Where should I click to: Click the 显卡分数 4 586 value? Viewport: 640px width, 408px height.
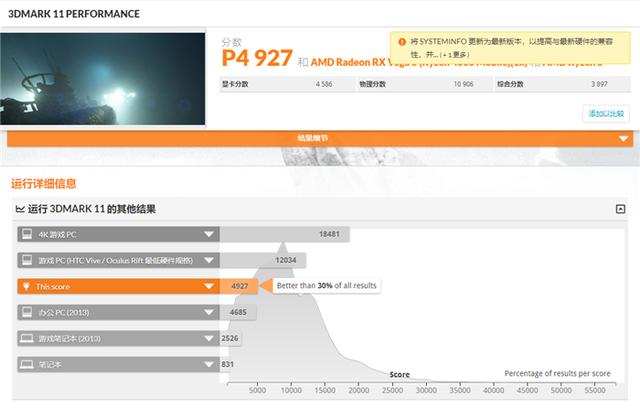click(324, 84)
